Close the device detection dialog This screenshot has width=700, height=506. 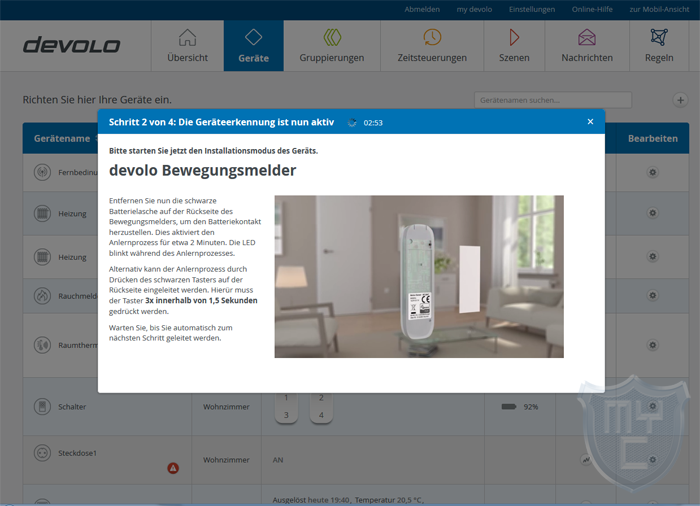(x=590, y=121)
